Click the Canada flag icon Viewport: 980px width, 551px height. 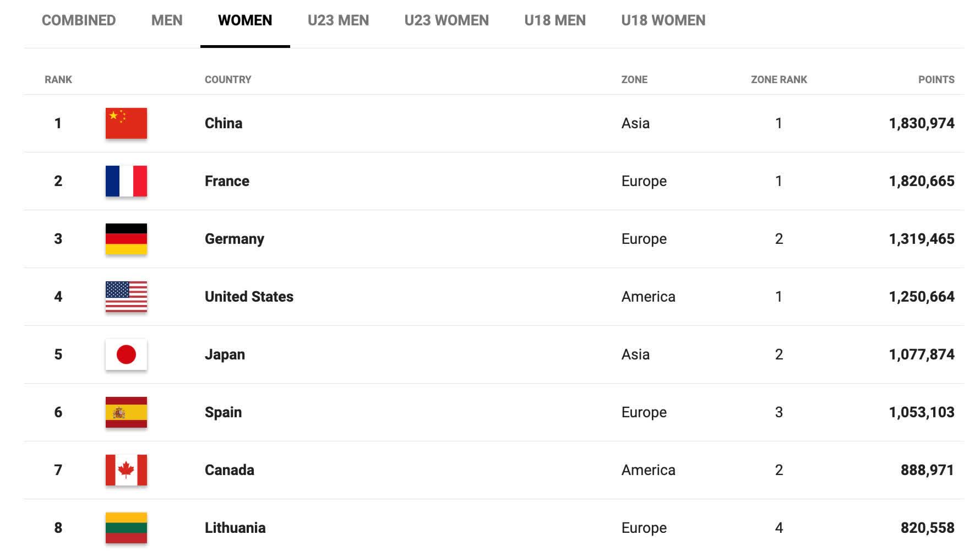pos(126,470)
